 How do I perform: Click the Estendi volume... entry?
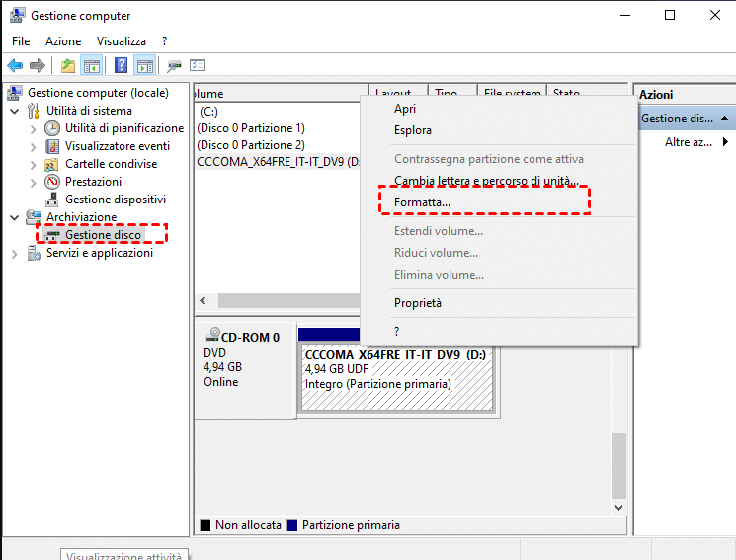click(499, 231)
